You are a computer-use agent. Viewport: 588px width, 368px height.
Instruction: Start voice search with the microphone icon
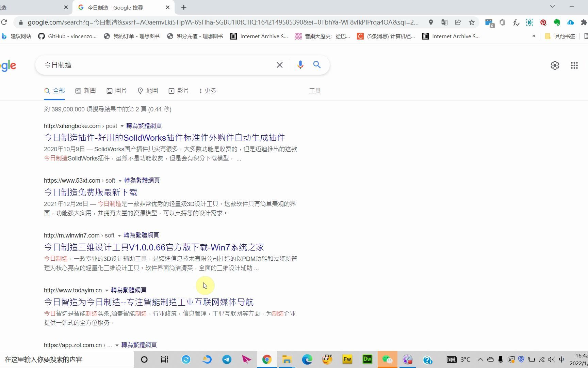click(300, 65)
